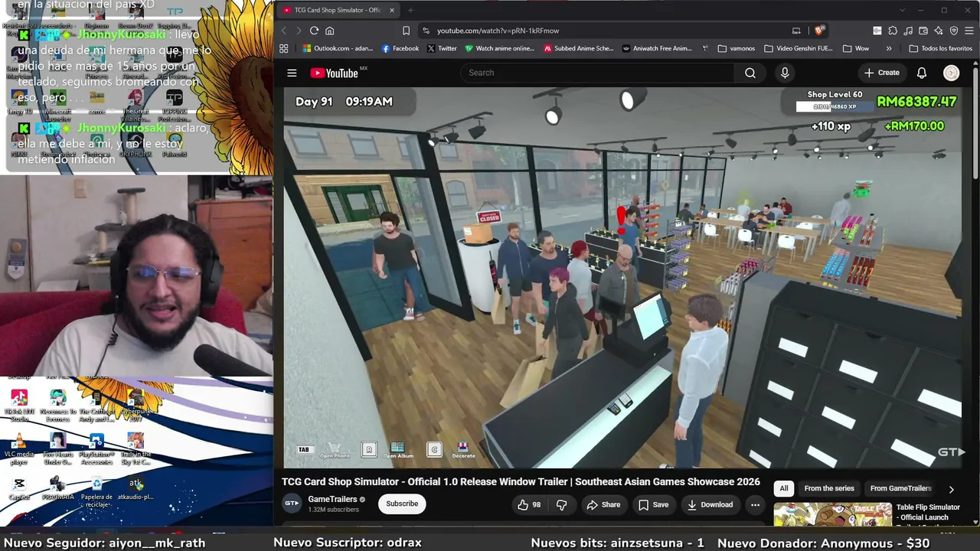Click the TCG Card Shop Simulator video player

[623, 276]
